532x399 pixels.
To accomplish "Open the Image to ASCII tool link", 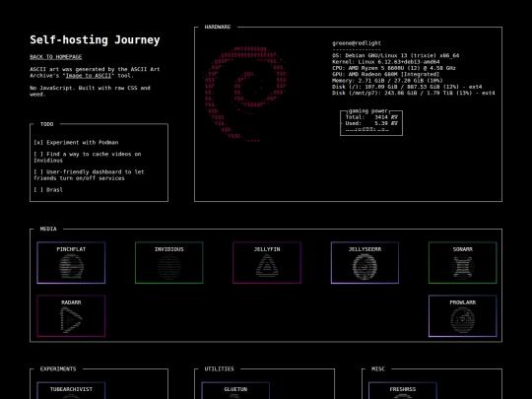I will point(89,75).
